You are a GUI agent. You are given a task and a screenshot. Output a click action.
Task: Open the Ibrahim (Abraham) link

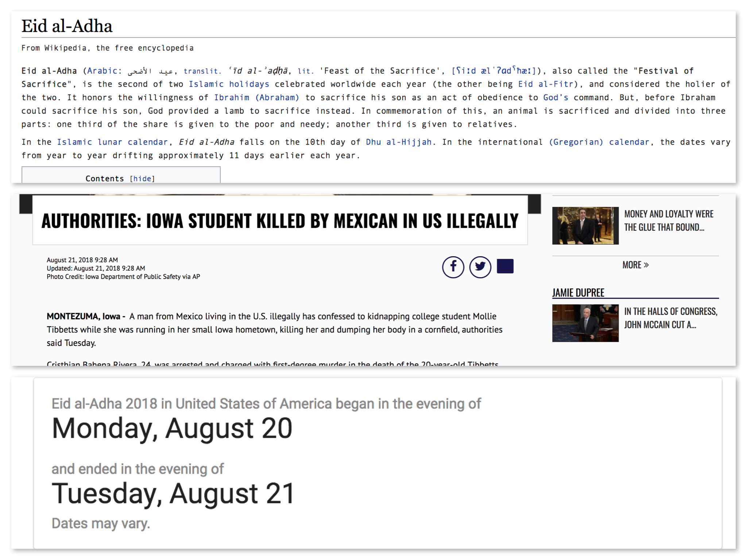[256, 98]
